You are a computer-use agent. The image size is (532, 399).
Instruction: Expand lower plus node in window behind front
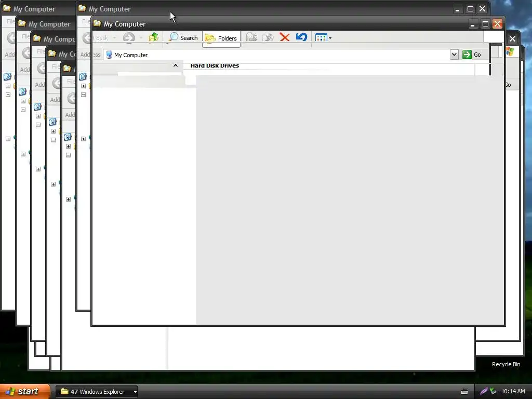pos(83,139)
